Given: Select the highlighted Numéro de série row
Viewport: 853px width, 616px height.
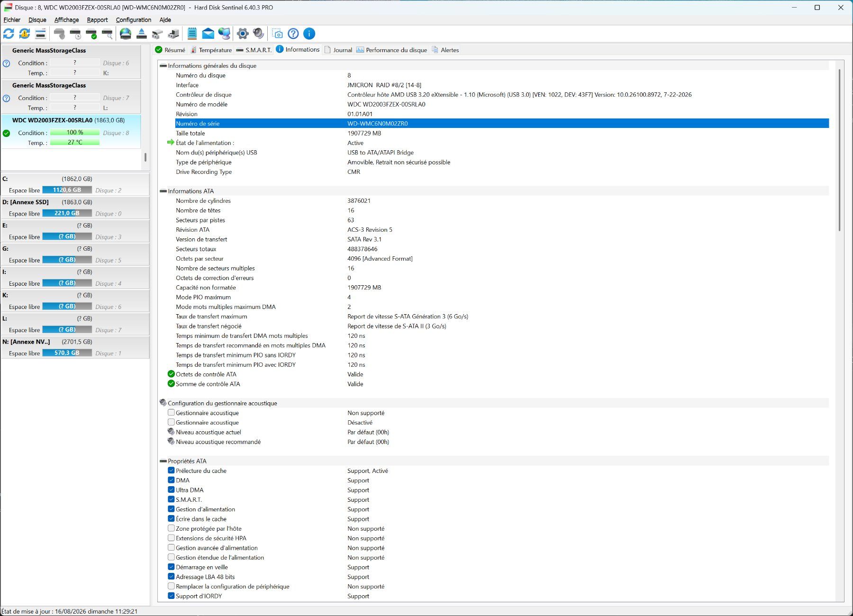Looking at the screenshot, I should pyautogui.click(x=502, y=123).
